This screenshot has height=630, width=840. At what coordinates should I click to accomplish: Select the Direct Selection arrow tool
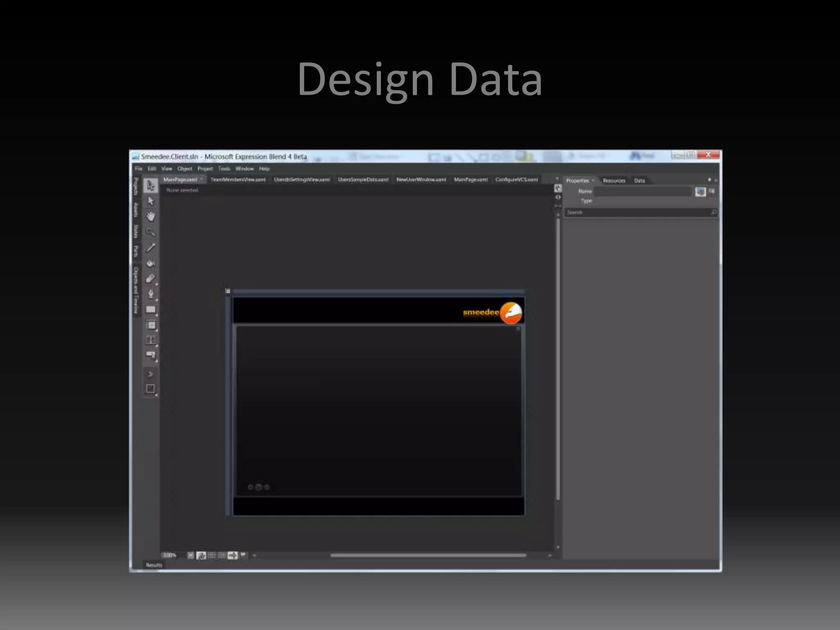point(151,201)
